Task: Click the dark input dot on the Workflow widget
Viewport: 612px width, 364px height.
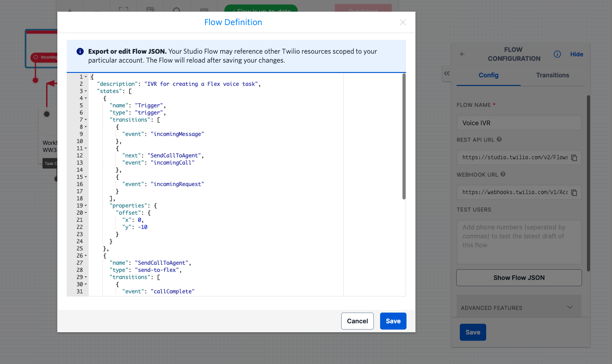Action: (47, 114)
